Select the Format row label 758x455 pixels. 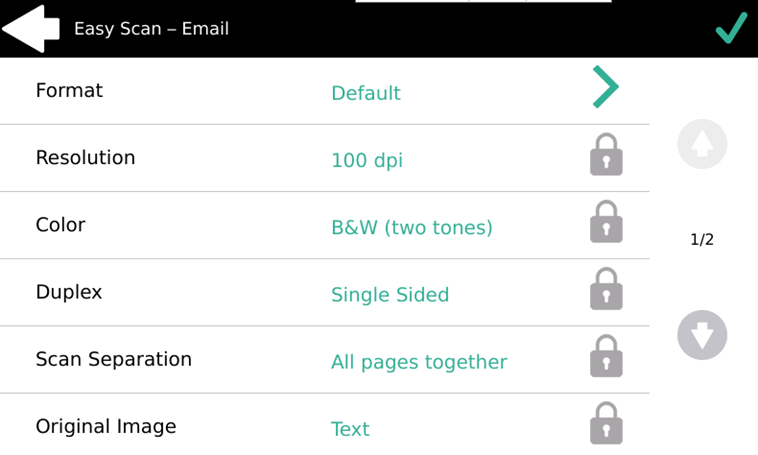coord(69,90)
